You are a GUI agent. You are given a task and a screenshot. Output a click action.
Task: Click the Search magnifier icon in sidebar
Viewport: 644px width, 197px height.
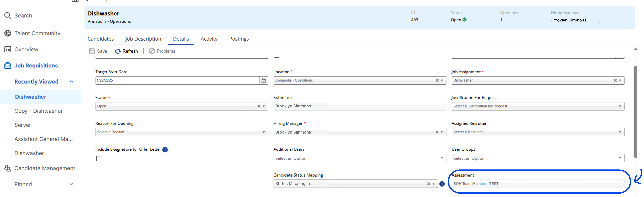[x=8, y=16]
